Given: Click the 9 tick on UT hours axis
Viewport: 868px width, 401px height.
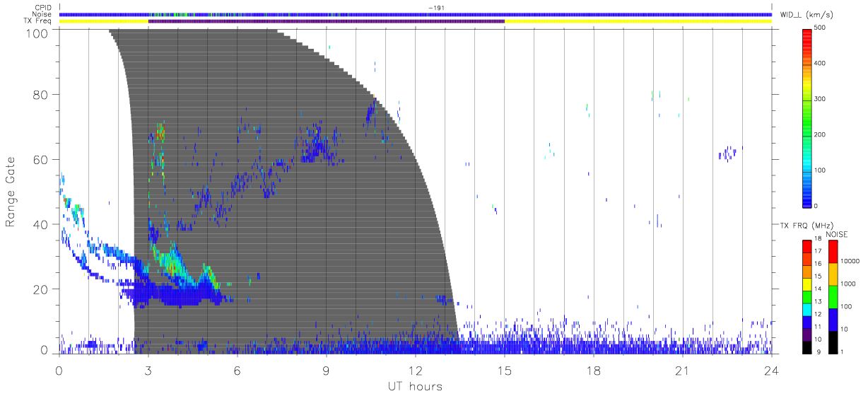Looking at the screenshot, I should click(x=327, y=370).
